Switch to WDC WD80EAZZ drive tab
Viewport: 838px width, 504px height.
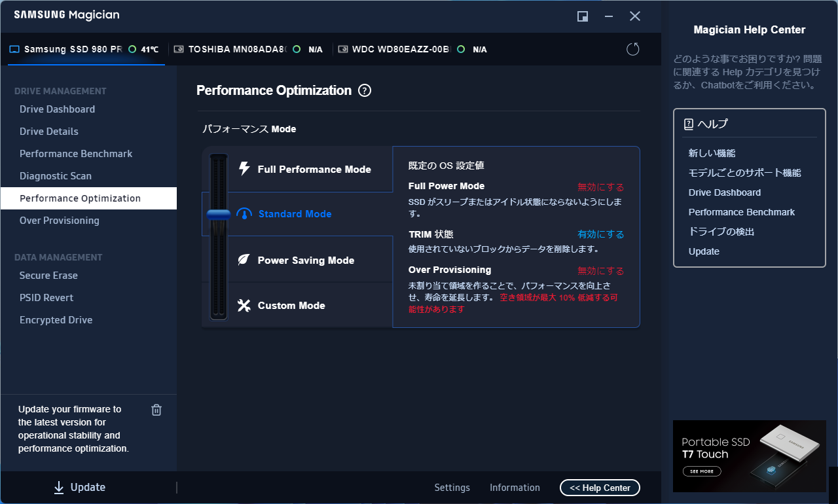[413, 49]
